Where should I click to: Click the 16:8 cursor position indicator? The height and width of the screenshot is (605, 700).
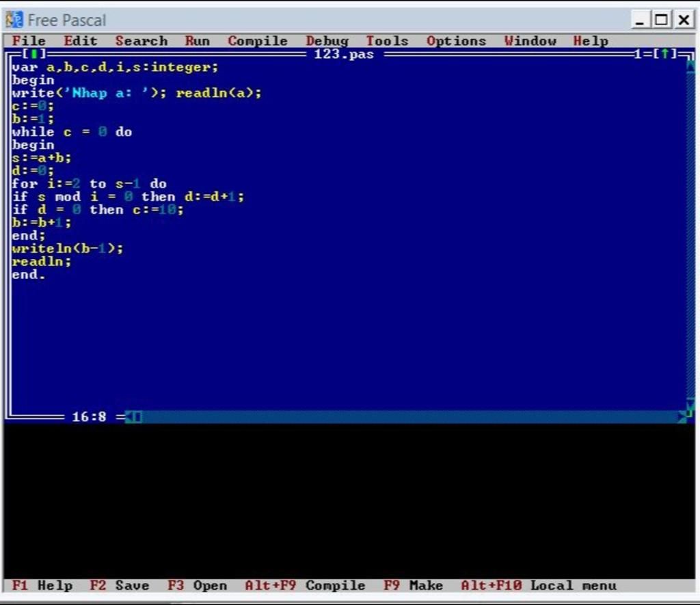coord(89,416)
